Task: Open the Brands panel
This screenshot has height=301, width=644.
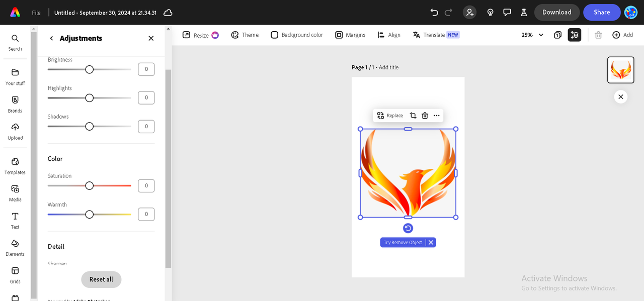Action: [x=15, y=105]
